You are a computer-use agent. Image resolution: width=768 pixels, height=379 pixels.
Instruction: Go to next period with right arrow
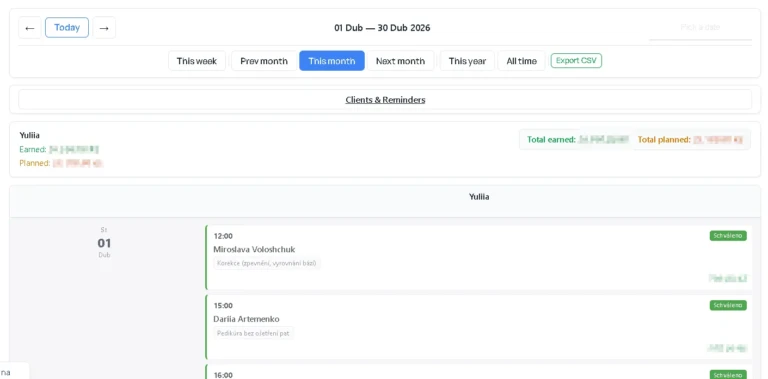[104, 27]
